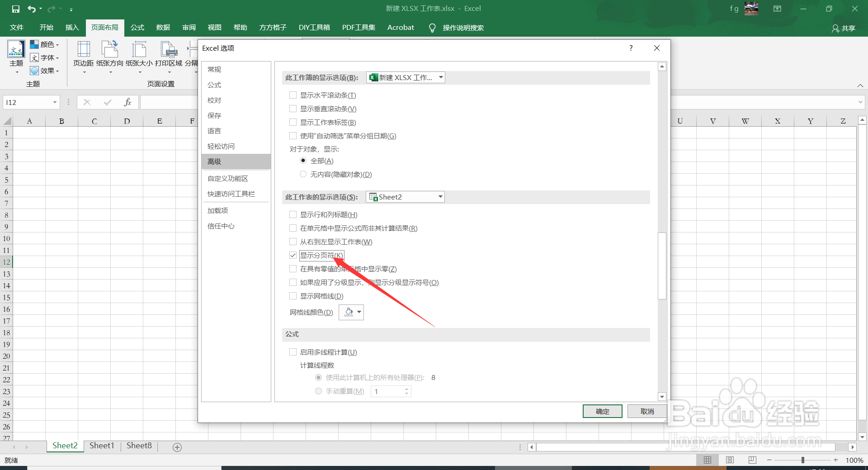Enable 显示网格线 (Show gridlines)
The height and width of the screenshot is (470, 868).
pyautogui.click(x=292, y=296)
